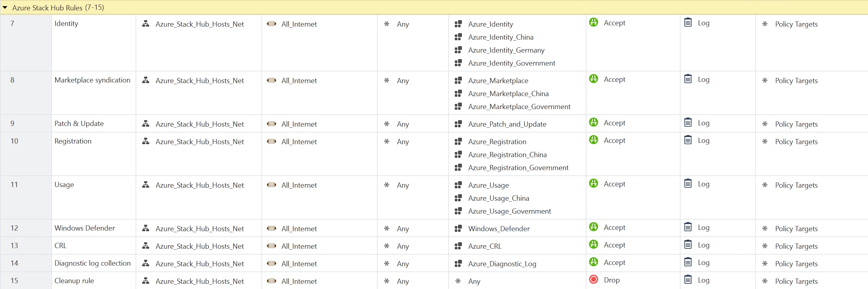Click the Log icon in rule 12

tap(688, 227)
